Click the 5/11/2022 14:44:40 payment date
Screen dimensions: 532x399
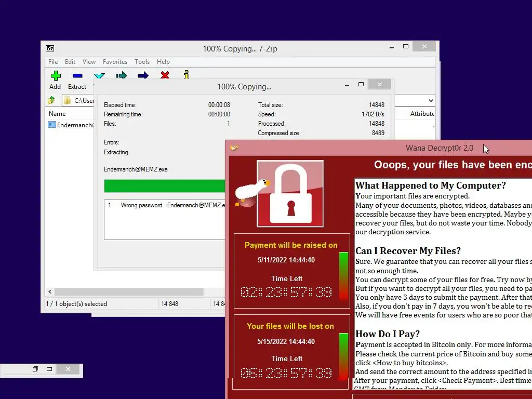286,260
